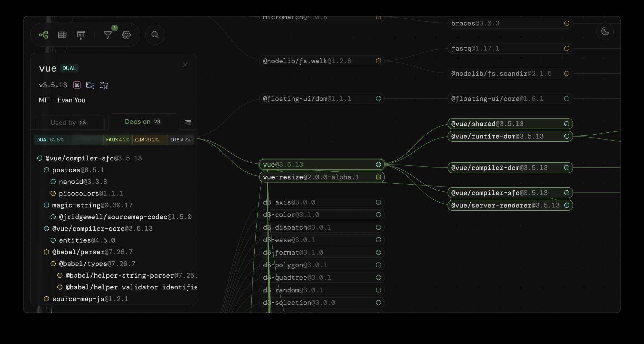Toggle dark mode moon icon

click(605, 31)
